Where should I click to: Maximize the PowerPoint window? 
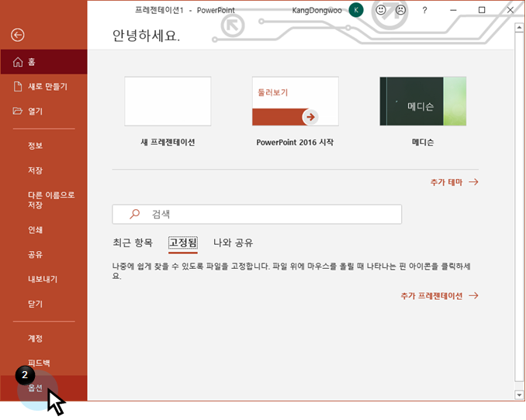pos(482,10)
